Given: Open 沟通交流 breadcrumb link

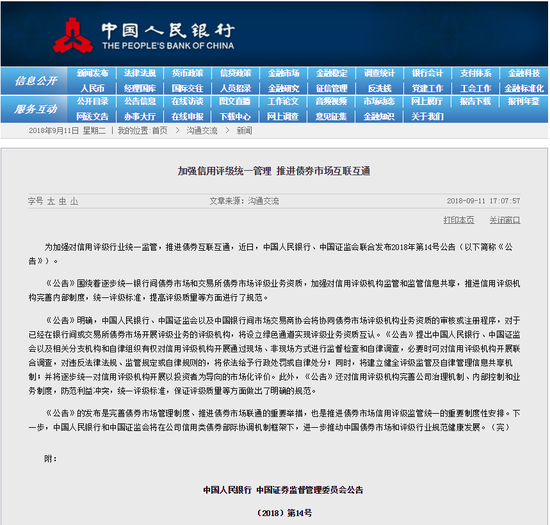Looking at the screenshot, I should (202, 131).
